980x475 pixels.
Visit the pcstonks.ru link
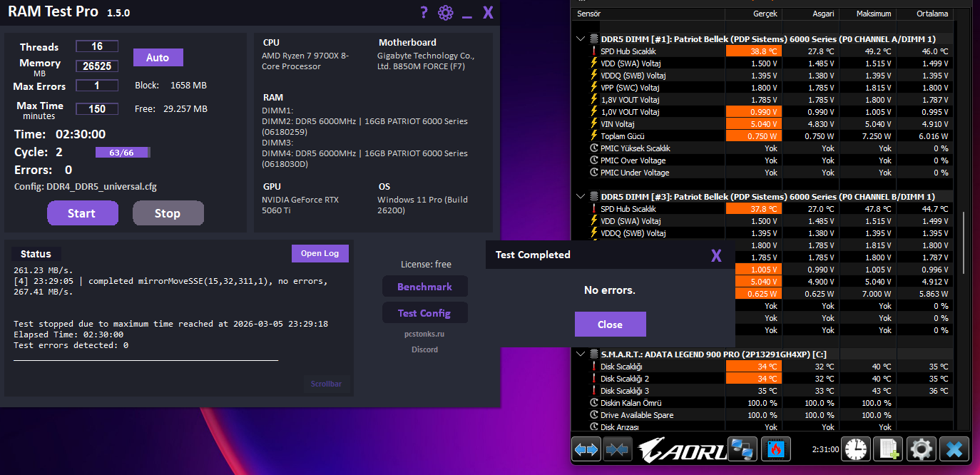pos(424,334)
